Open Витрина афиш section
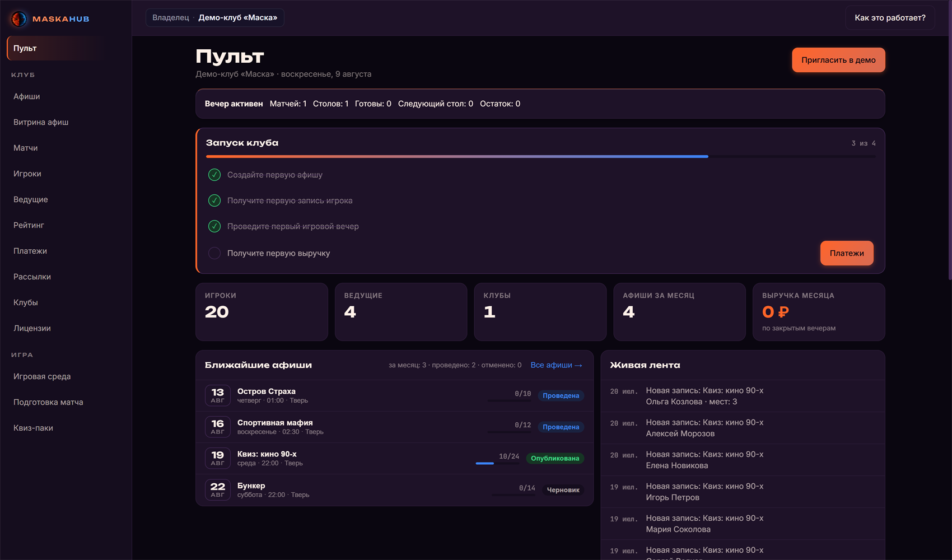The width and height of the screenshot is (952, 560). [x=66, y=122]
